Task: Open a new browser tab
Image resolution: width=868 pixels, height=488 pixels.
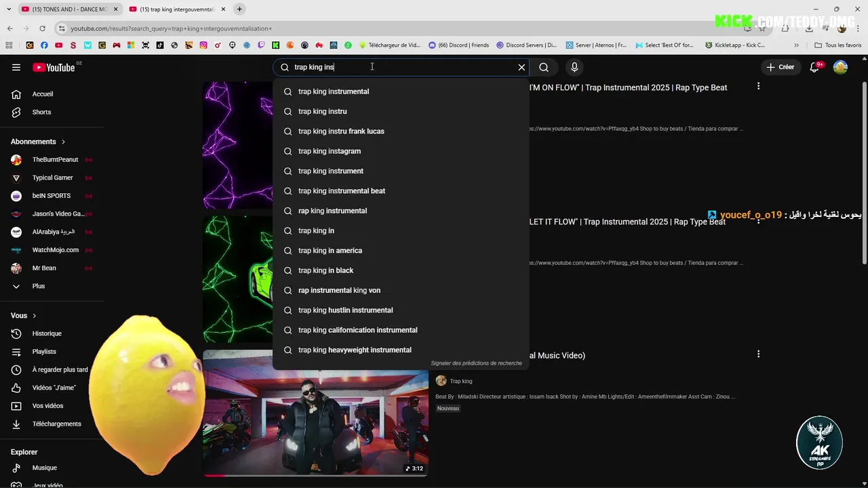Action: [239, 9]
